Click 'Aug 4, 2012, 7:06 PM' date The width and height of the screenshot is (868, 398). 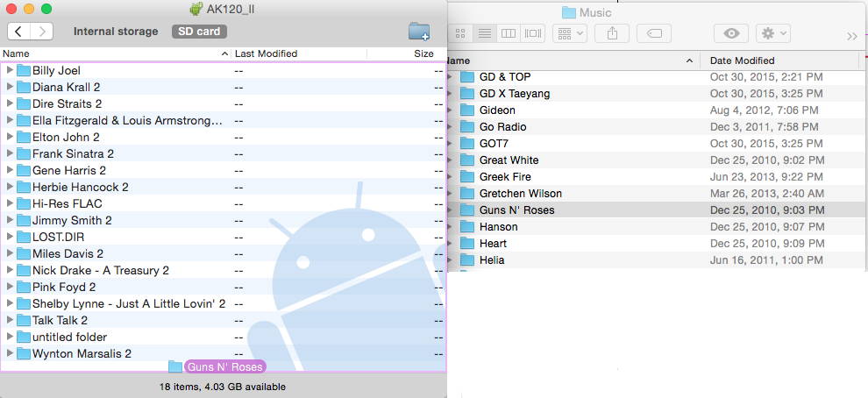point(765,110)
